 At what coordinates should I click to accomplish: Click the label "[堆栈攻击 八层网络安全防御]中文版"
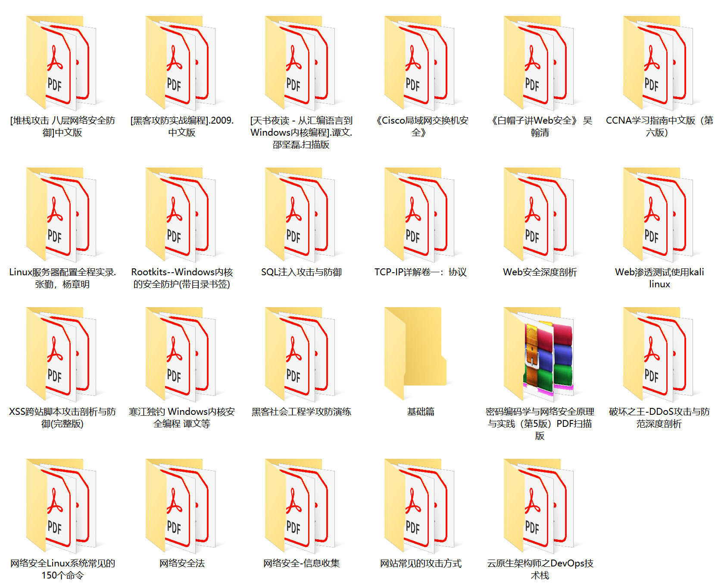[62, 127]
